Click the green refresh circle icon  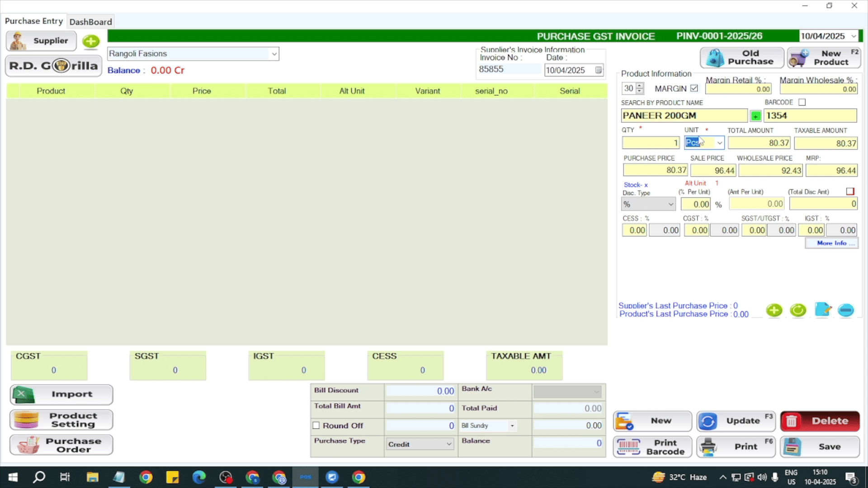click(x=798, y=310)
